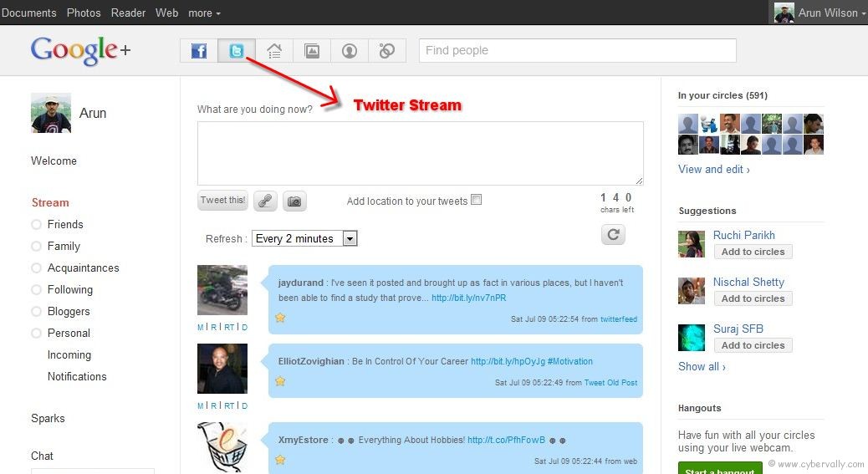Screen dimensions: 868x474
Task: Open the Home stream icon
Action: tap(274, 51)
